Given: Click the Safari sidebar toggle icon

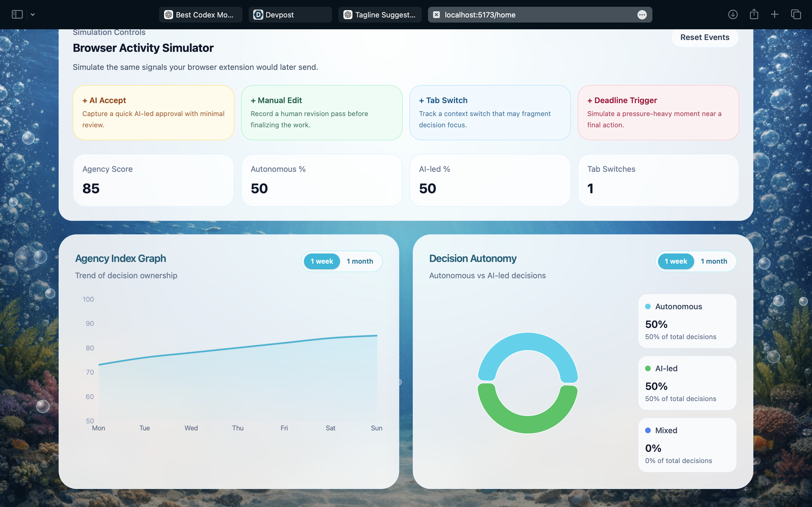Looking at the screenshot, I should coord(17,14).
